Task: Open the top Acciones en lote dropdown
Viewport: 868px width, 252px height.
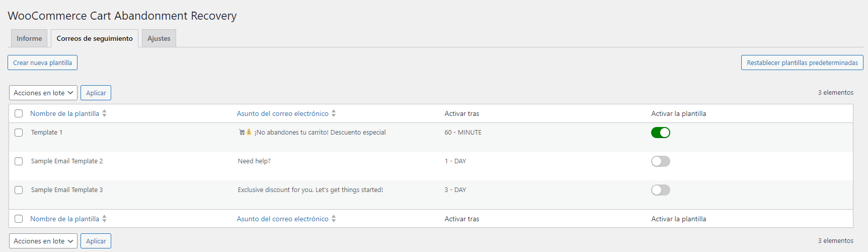Action: click(x=43, y=93)
